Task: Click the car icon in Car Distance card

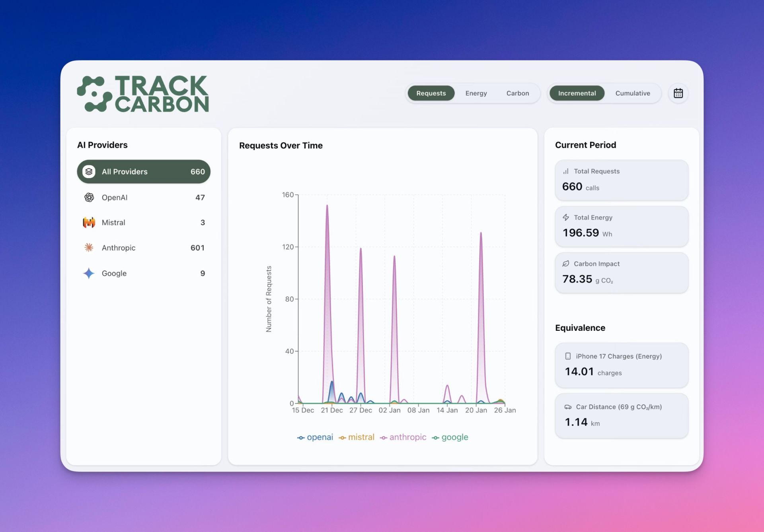Action: (568, 407)
